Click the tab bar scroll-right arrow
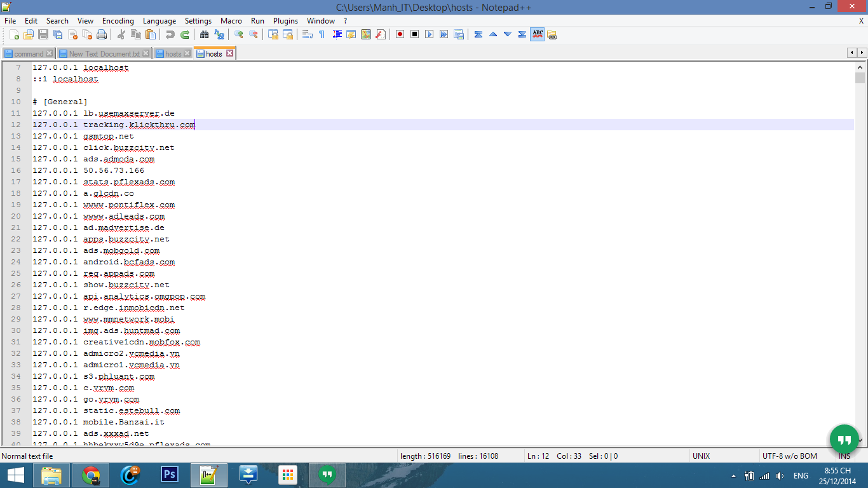This screenshot has height=488, width=868. [862, 53]
